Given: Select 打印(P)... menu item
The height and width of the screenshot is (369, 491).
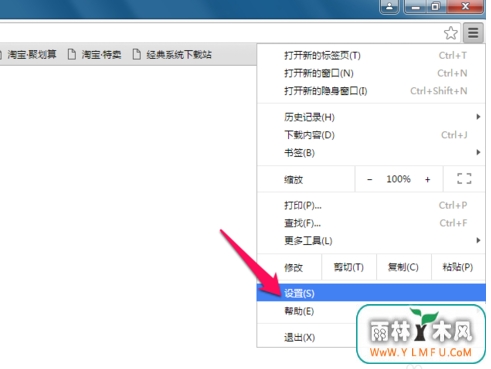Looking at the screenshot, I should tap(371, 205).
